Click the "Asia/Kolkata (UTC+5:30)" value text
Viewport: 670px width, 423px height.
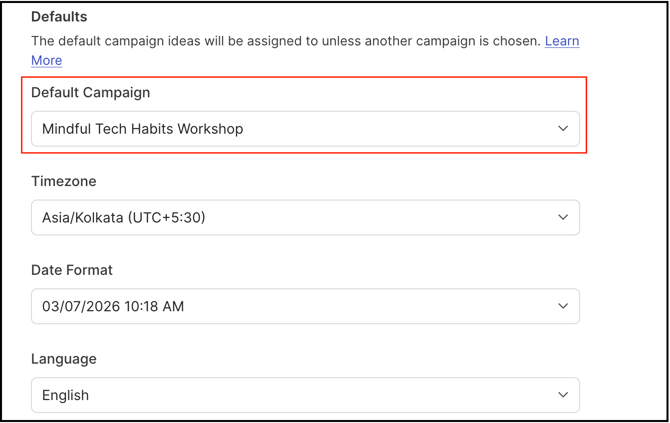tap(124, 218)
